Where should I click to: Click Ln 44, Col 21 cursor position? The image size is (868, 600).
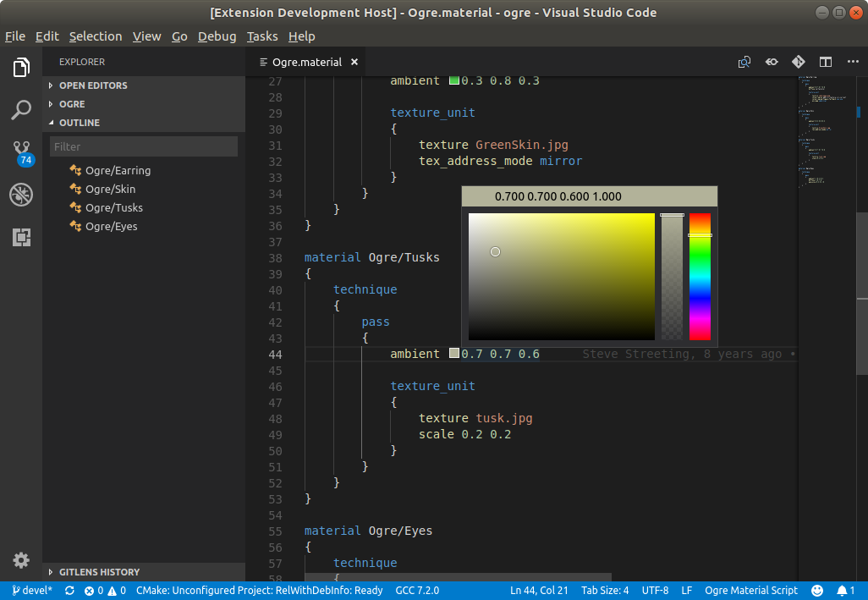(x=539, y=591)
